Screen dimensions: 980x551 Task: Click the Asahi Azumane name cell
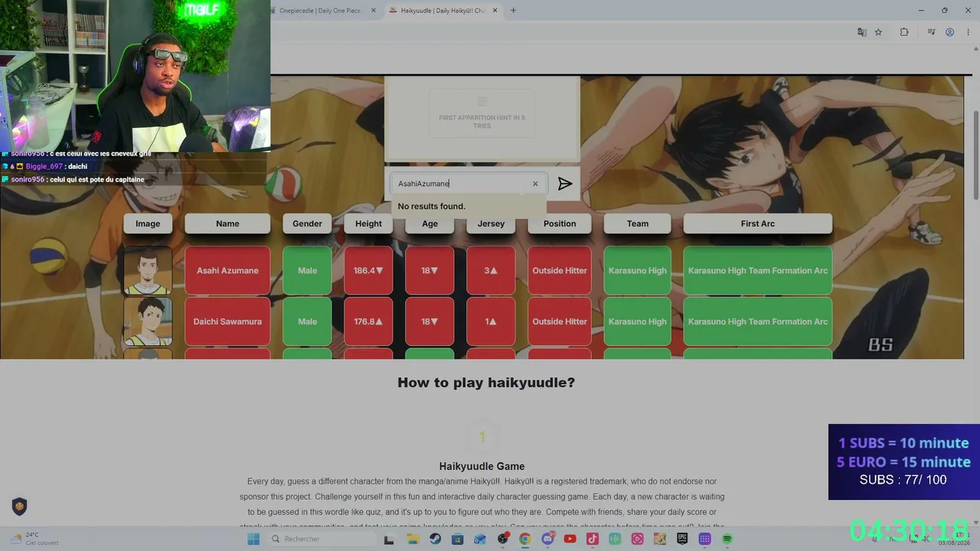coord(227,270)
